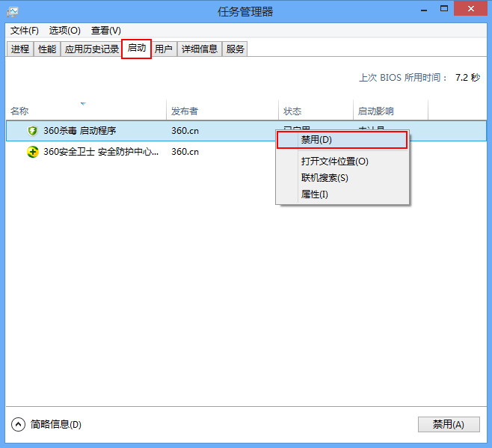
Task: Open the 查看(V) menu
Action: click(x=105, y=31)
